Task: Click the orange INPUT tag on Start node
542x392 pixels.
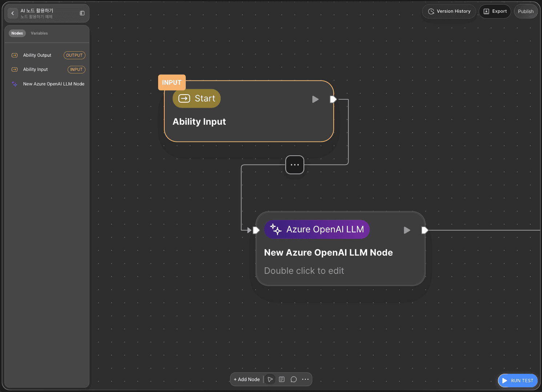Action: pyautogui.click(x=172, y=83)
